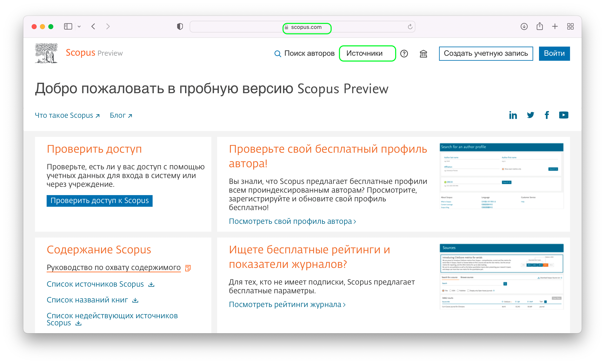
Task: Open the privacy shield report icon
Action: (x=180, y=26)
